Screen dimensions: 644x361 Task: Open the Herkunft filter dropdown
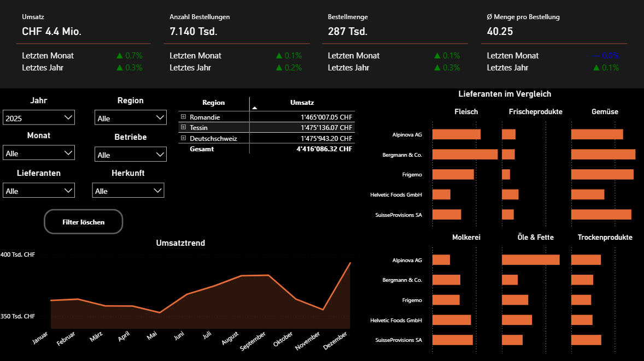pos(128,191)
